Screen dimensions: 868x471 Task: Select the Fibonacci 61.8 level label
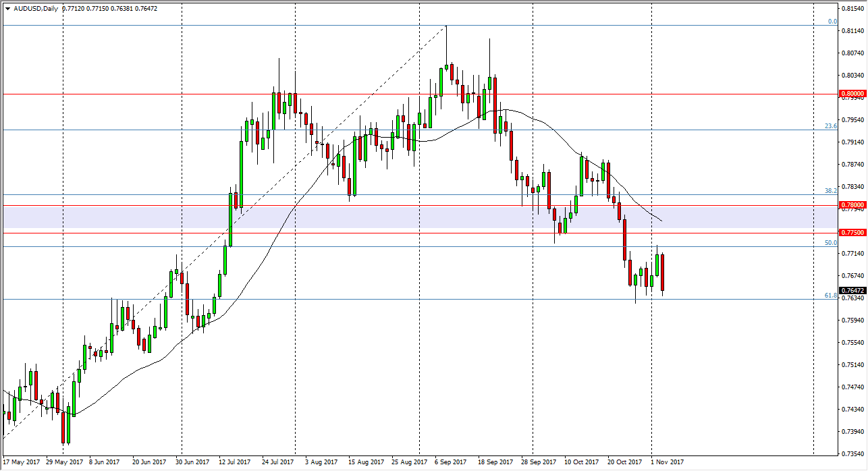pyautogui.click(x=832, y=296)
